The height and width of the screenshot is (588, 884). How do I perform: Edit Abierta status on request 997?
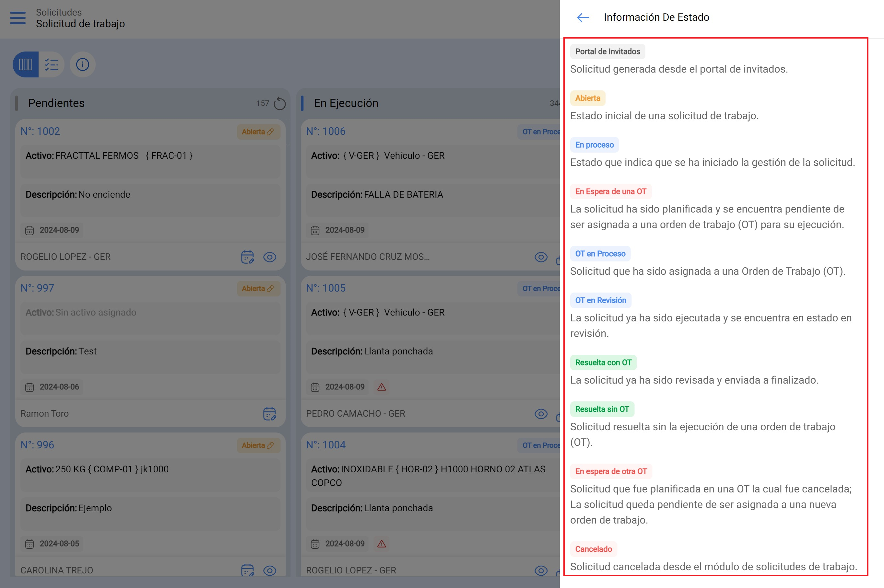tap(258, 288)
